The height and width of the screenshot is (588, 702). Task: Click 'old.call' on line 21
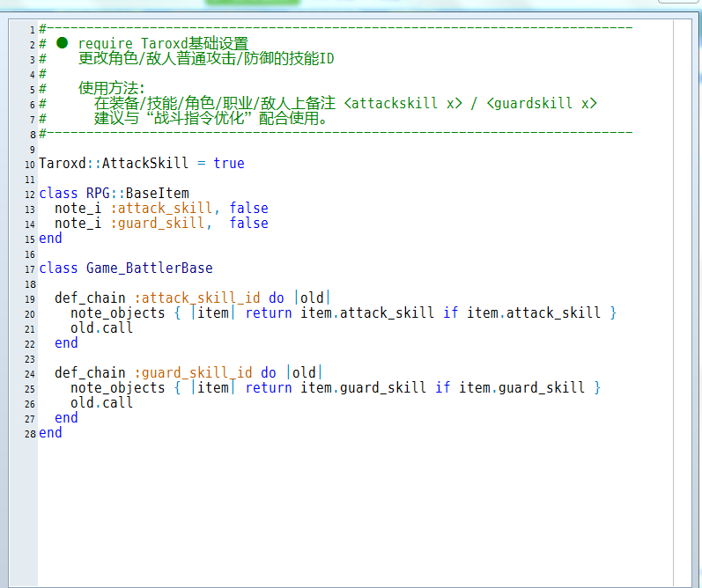101,328
